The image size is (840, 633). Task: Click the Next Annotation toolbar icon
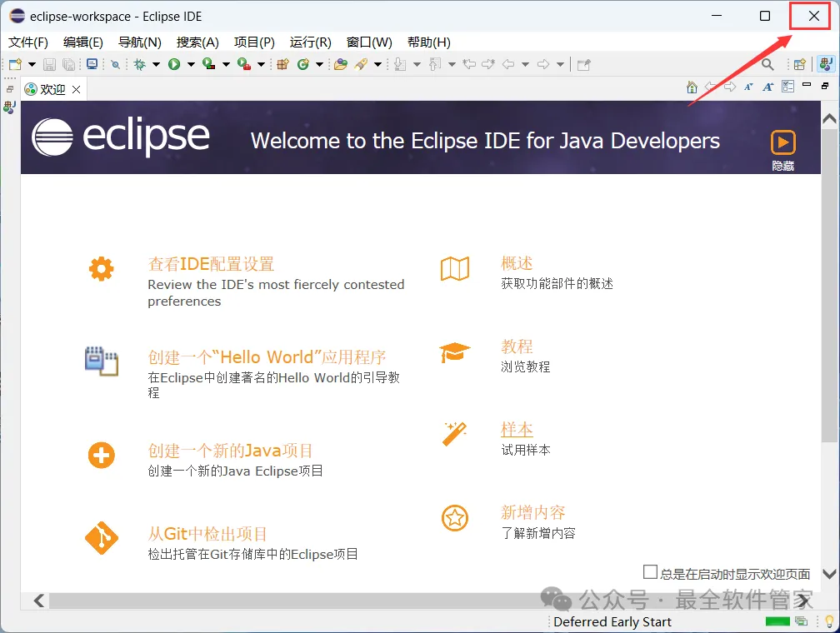(x=400, y=65)
